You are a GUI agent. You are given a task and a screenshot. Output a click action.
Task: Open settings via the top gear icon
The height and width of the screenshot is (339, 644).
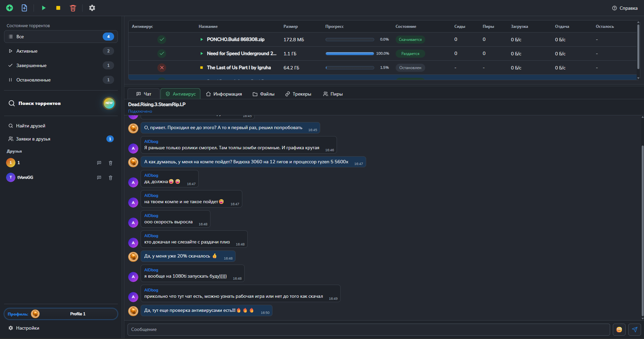(92, 8)
